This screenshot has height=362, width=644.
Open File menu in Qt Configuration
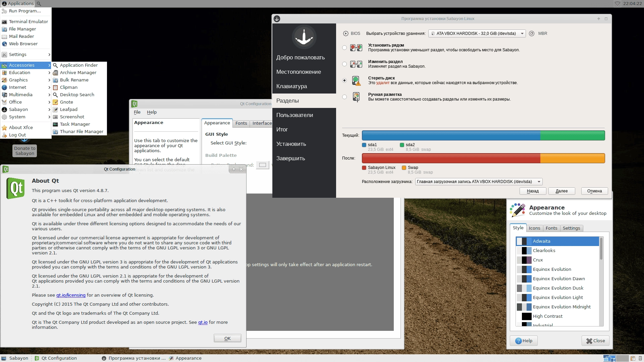[137, 112]
